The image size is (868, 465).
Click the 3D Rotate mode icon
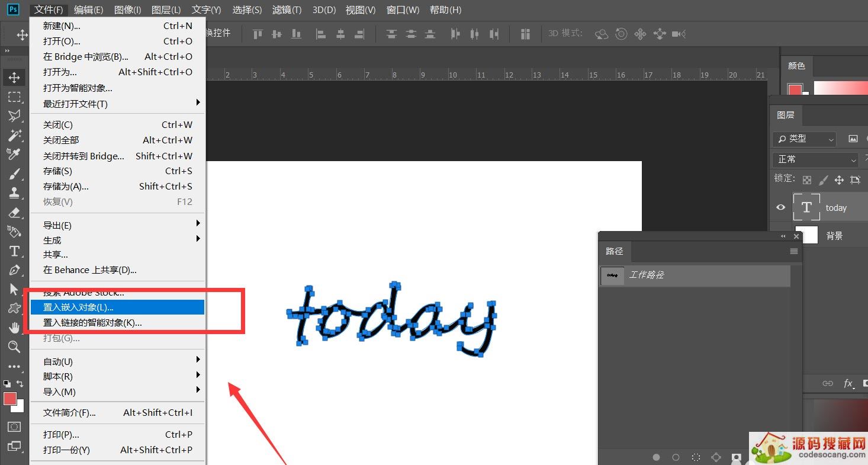(x=602, y=34)
